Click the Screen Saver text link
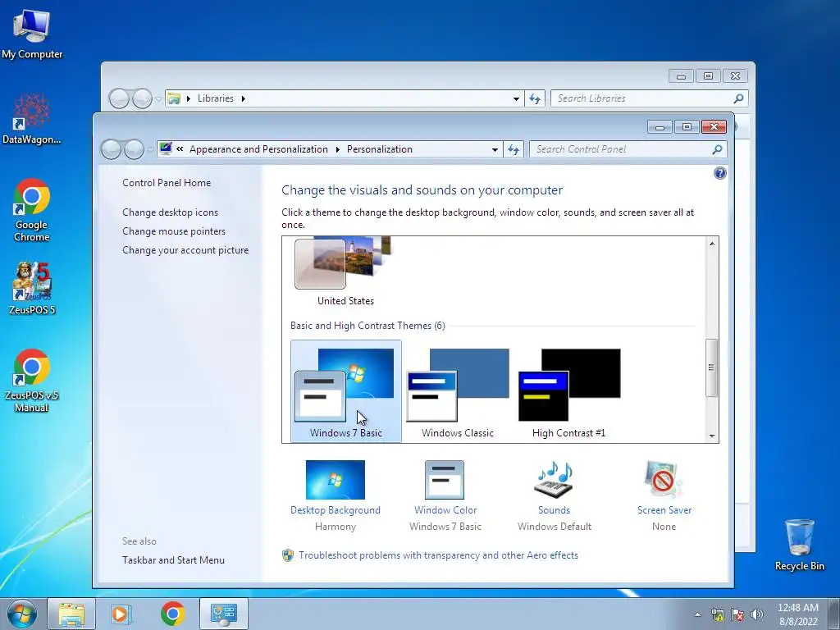The width and height of the screenshot is (840, 630). click(664, 510)
